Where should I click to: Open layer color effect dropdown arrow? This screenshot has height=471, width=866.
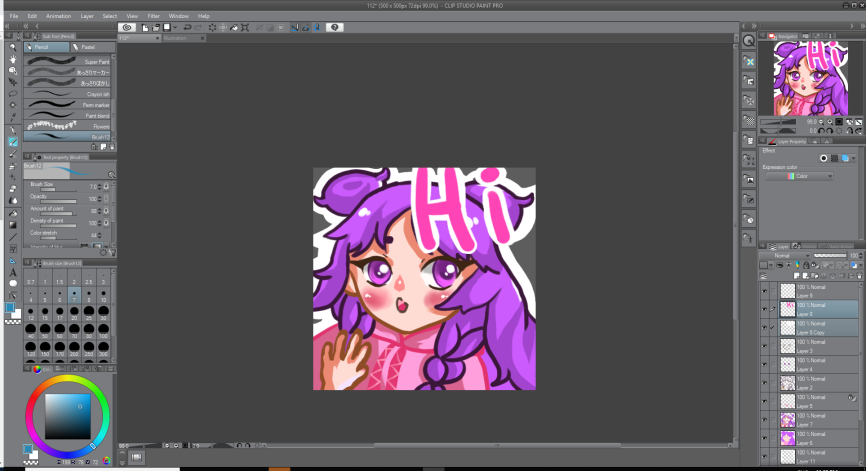tap(854, 158)
